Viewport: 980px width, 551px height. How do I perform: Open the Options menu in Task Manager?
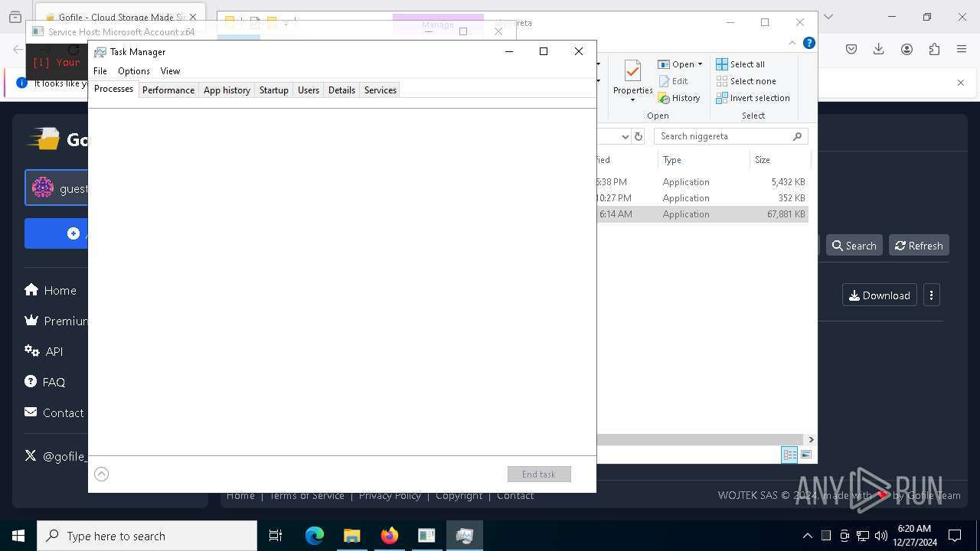(x=134, y=70)
